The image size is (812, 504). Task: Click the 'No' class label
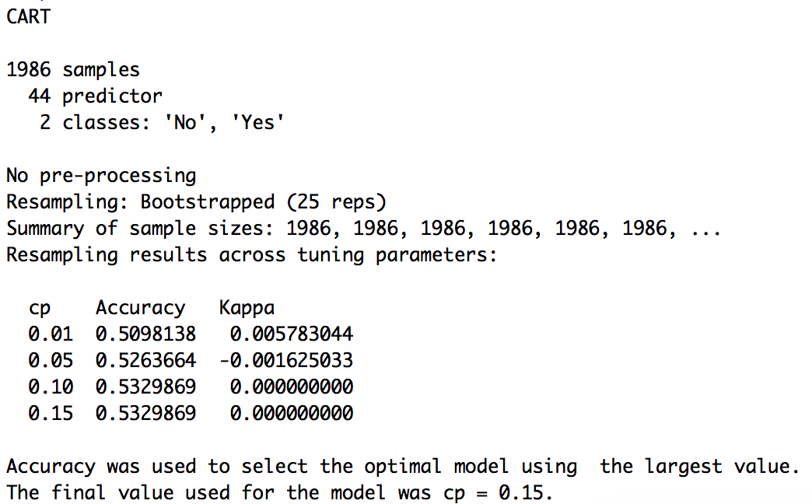coord(185,123)
